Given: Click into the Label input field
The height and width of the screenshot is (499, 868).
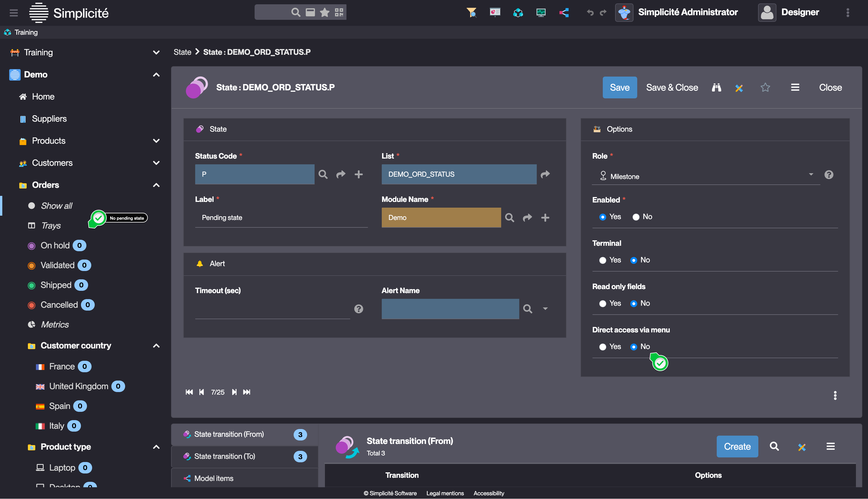Looking at the screenshot, I should pos(281,218).
